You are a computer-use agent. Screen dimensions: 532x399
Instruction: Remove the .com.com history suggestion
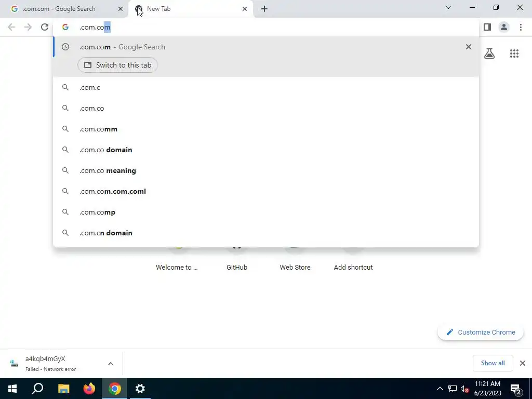pos(469,47)
